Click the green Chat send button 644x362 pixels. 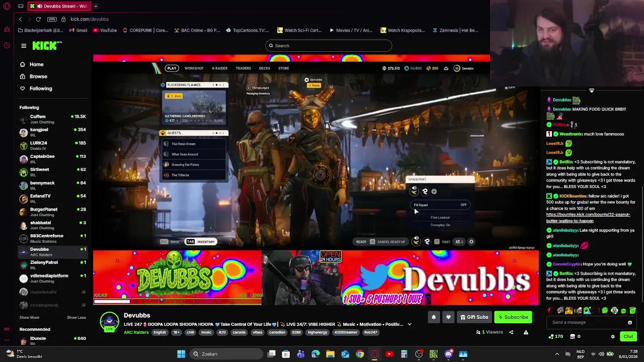coord(628,336)
